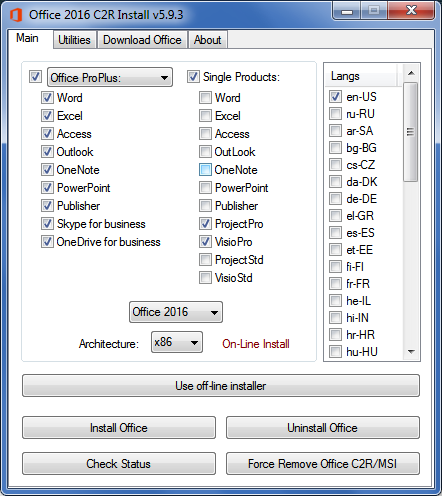Click the Install Office button
Image resolution: width=442 pixels, height=496 pixels.
point(119,428)
